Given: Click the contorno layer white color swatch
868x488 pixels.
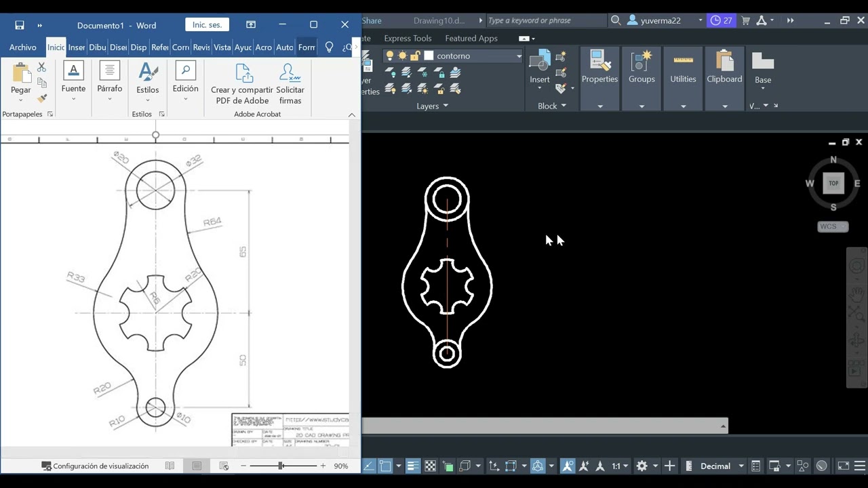Looking at the screenshot, I should pos(429,56).
